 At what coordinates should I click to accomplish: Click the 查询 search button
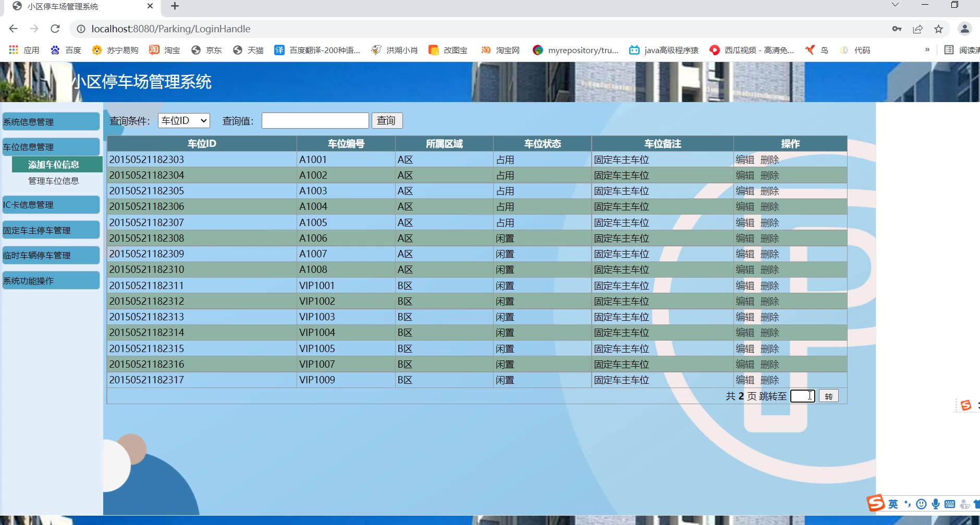pos(386,121)
